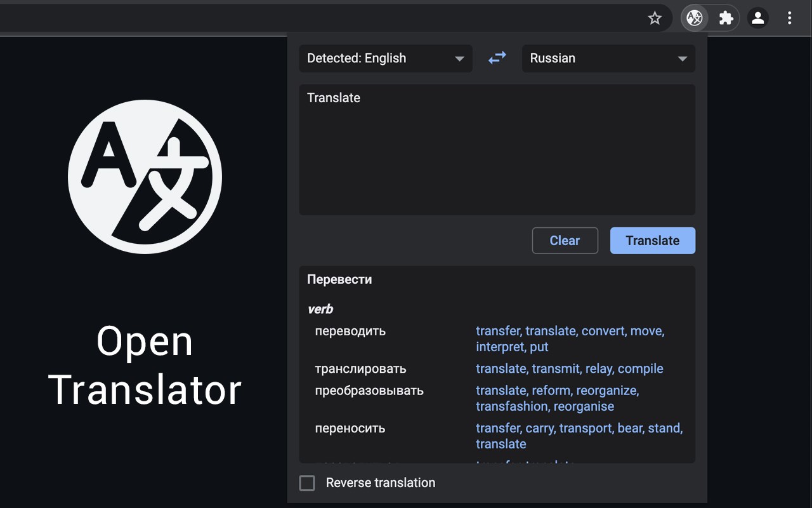The image size is (812, 508).
Task: Click the 'transmit' translation link
Action: [x=556, y=368]
